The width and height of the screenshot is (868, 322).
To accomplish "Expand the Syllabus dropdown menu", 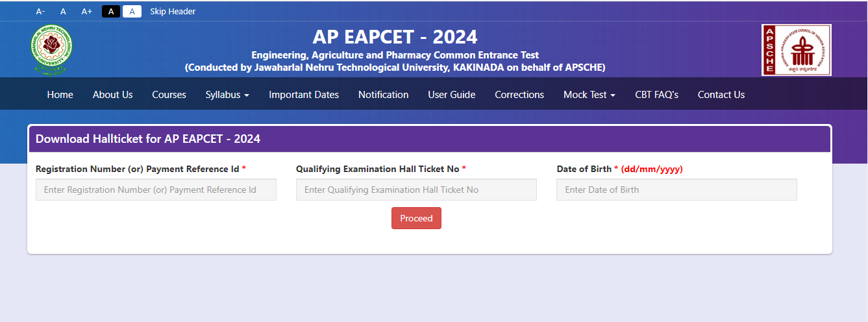I will (227, 95).
